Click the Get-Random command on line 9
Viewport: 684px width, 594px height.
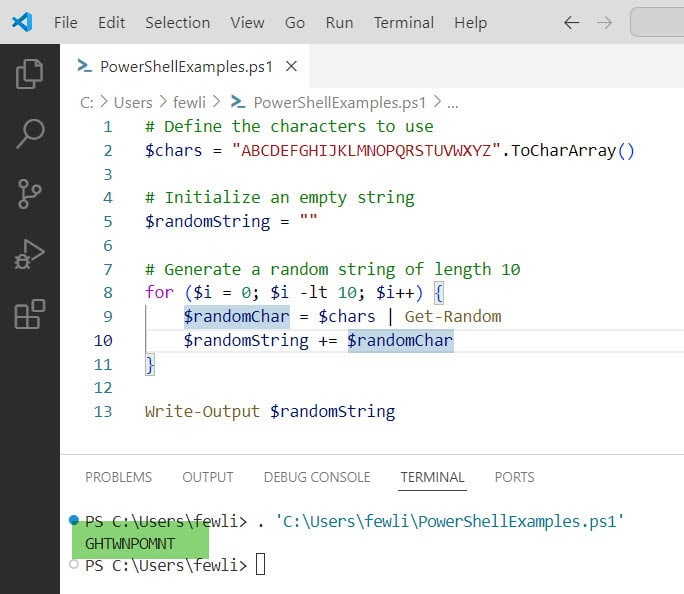click(x=453, y=317)
